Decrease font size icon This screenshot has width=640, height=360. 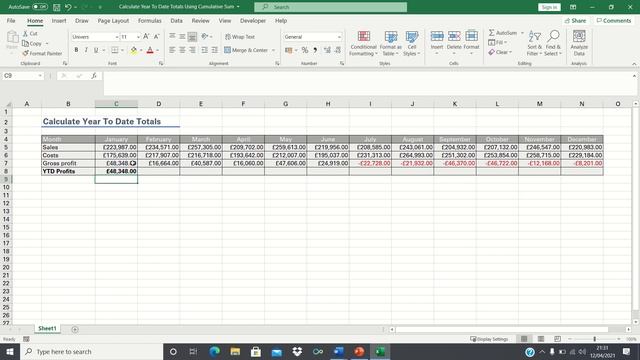(x=156, y=37)
